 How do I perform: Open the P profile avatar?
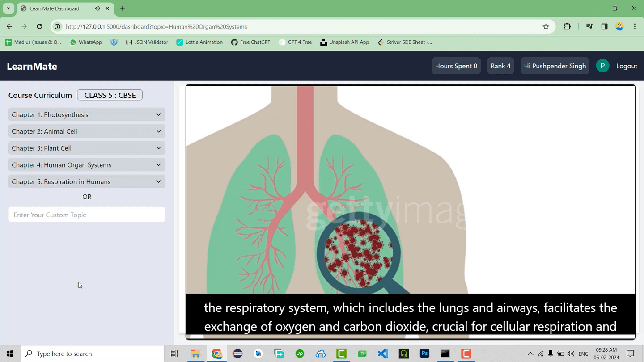pyautogui.click(x=602, y=66)
